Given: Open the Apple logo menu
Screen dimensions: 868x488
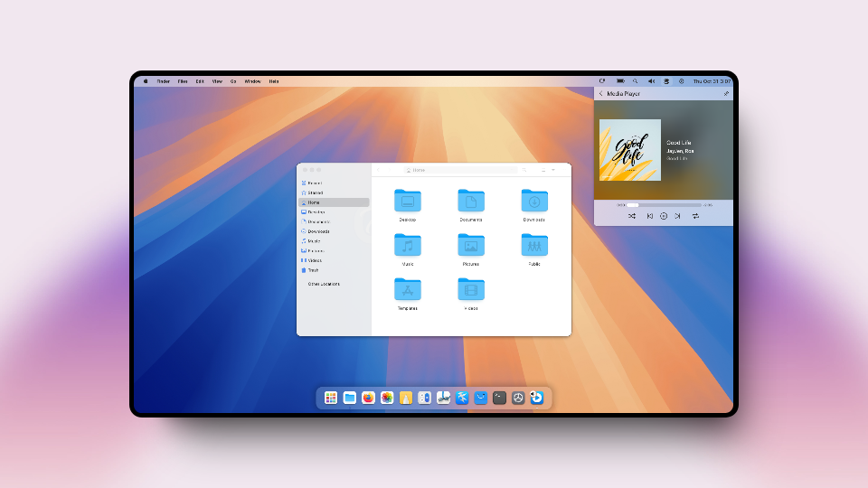Looking at the screenshot, I should click(x=146, y=81).
